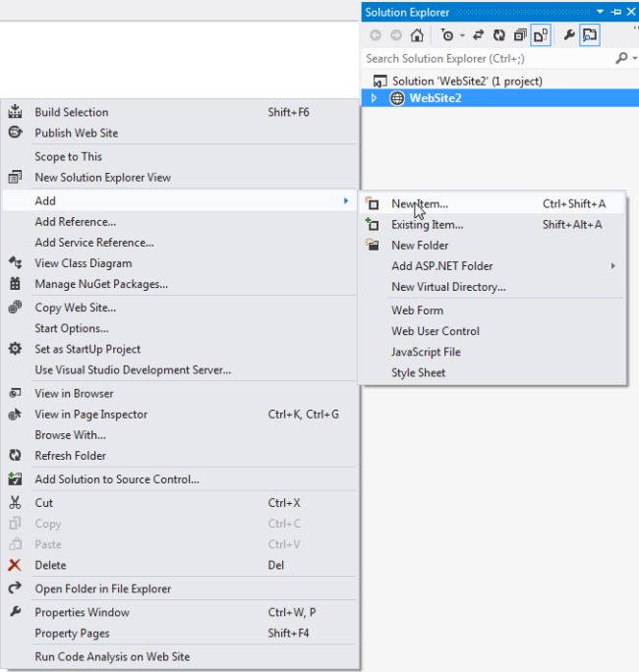639x672 pixels.
Task: Click the WebSite2 globe icon
Action: pos(397,98)
